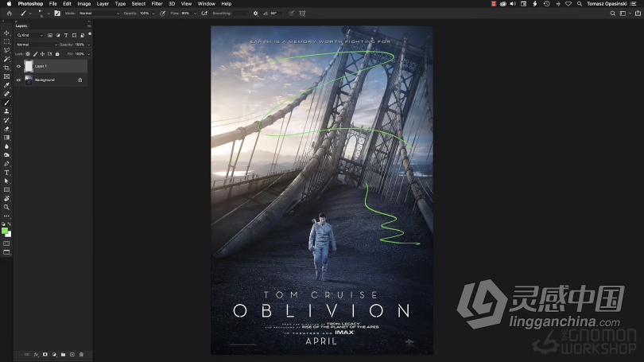This screenshot has height=362, width=644.
Task: Select the Eyedropper tool
Action: [x=6, y=85]
